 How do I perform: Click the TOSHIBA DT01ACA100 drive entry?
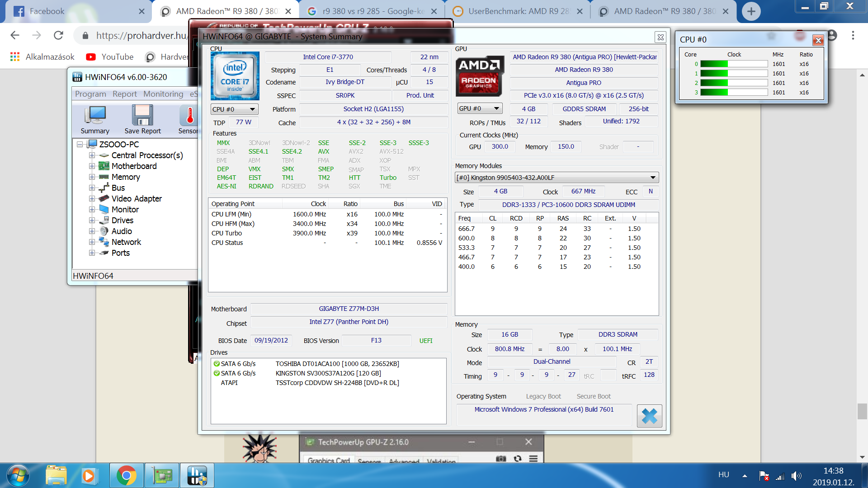coord(328,364)
